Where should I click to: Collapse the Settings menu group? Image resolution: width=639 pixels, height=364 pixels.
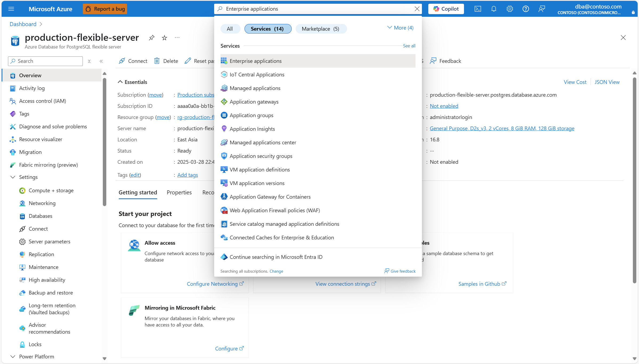pyautogui.click(x=13, y=177)
